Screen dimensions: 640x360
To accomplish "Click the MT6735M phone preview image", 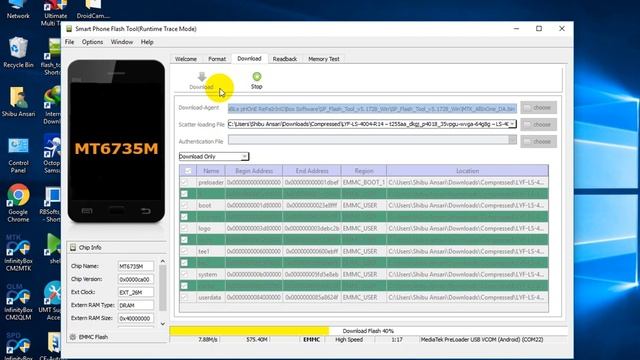I will (x=116, y=141).
